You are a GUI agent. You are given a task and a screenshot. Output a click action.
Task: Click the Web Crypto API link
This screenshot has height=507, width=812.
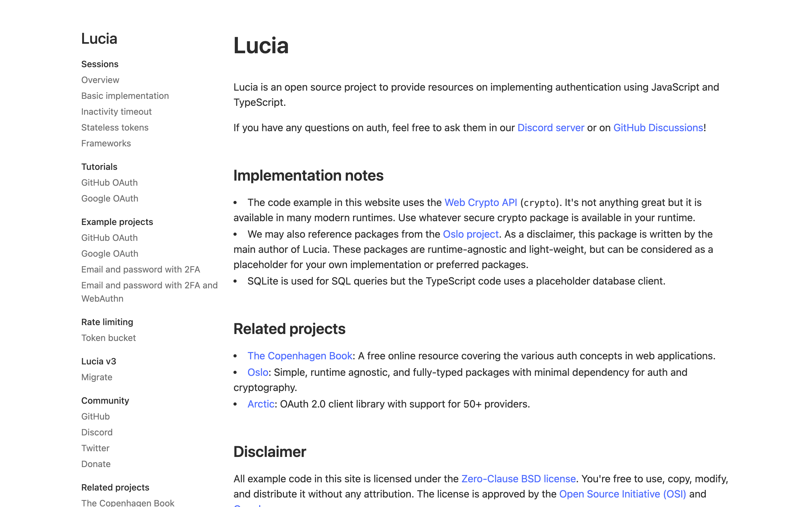(480, 202)
